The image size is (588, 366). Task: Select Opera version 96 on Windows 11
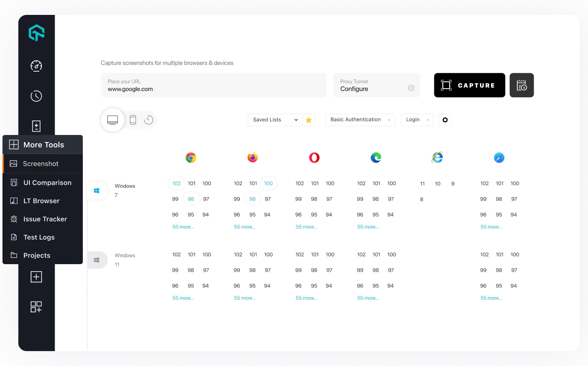click(x=299, y=286)
